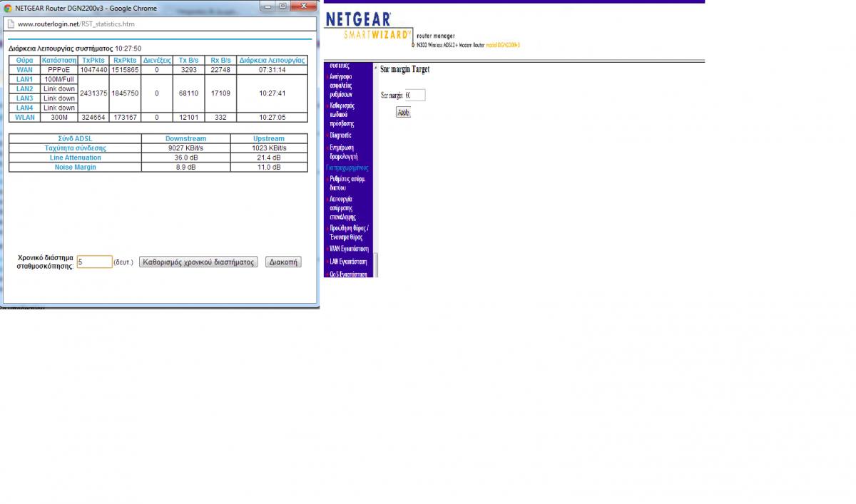Open the Diagnostic sidebar link
Image resolution: width=856 pixels, height=504 pixels.
(340, 135)
